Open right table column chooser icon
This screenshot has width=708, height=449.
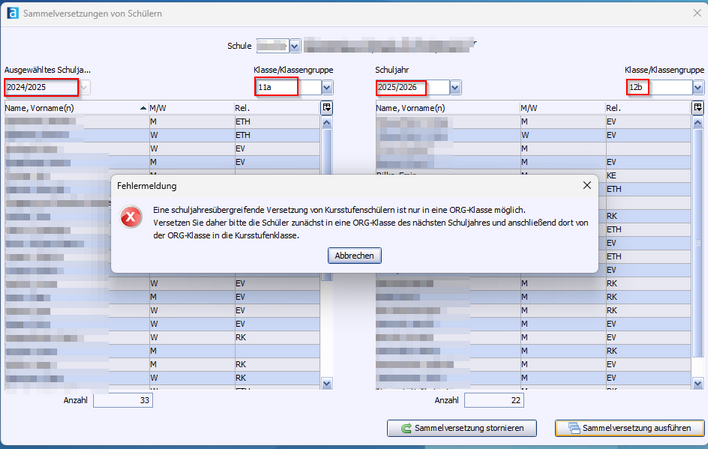698,108
